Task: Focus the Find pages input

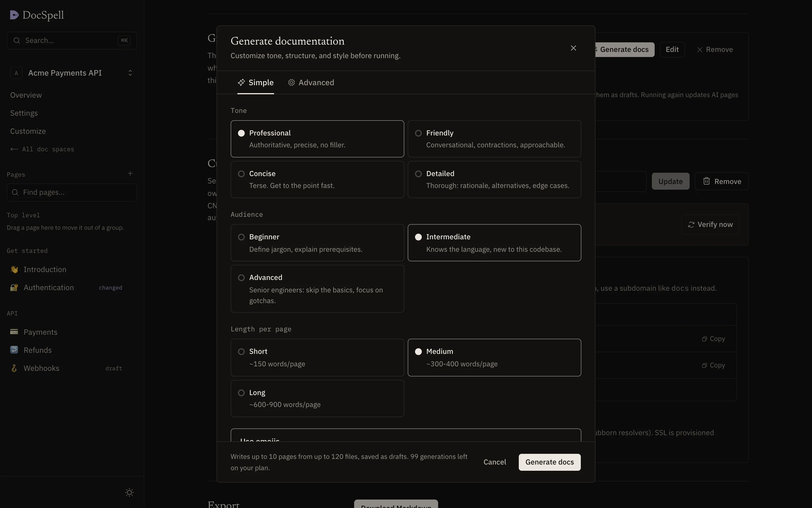Action: [x=71, y=192]
